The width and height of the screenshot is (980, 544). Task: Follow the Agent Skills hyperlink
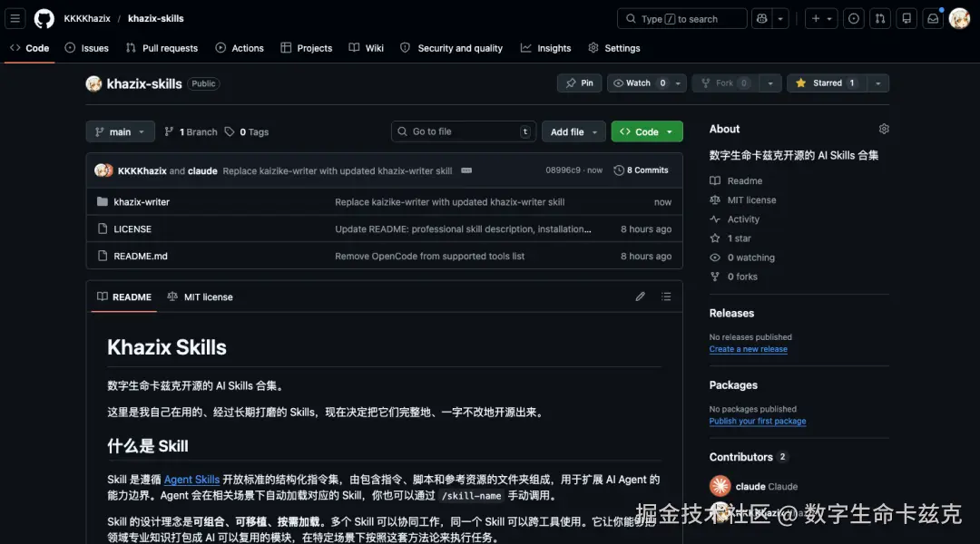pos(191,480)
